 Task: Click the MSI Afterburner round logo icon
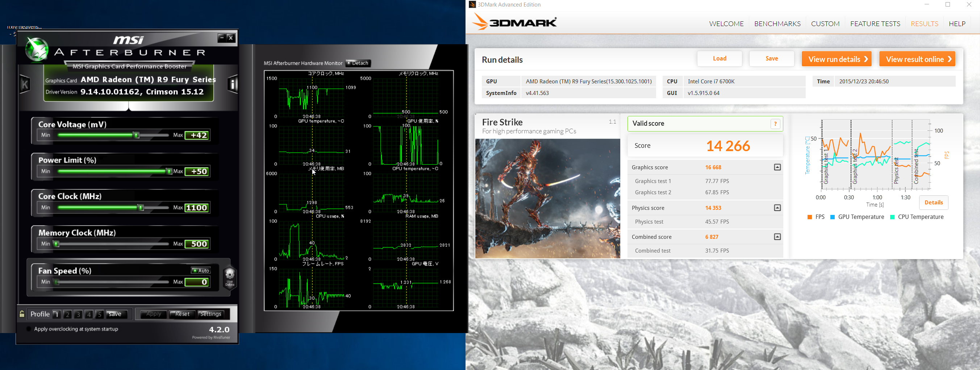pos(37,50)
